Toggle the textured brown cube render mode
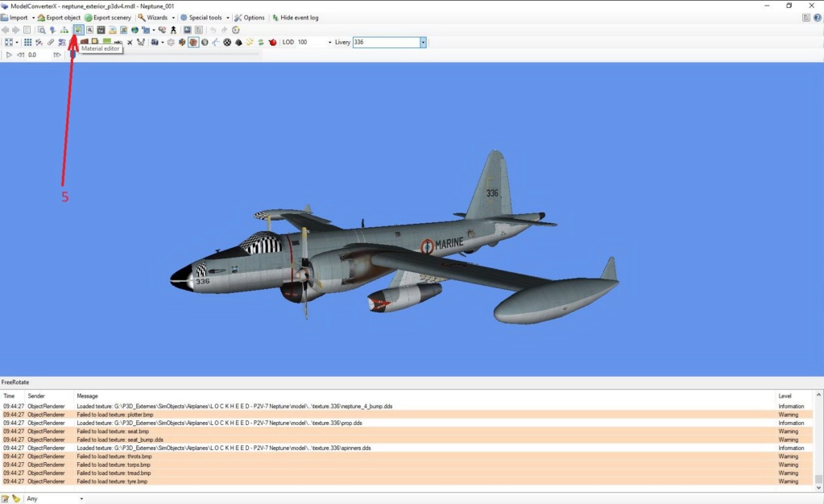Image resolution: width=824 pixels, height=504 pixels. pos(193,42)
